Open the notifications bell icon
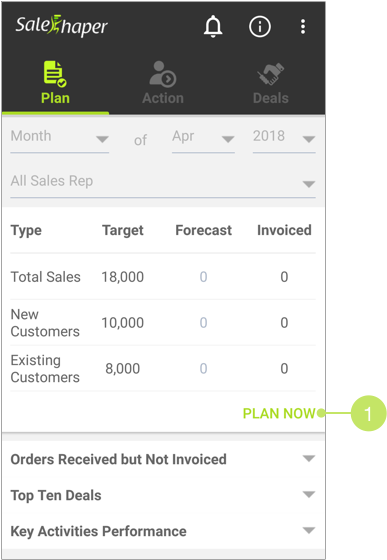 [x=213, y=26]
